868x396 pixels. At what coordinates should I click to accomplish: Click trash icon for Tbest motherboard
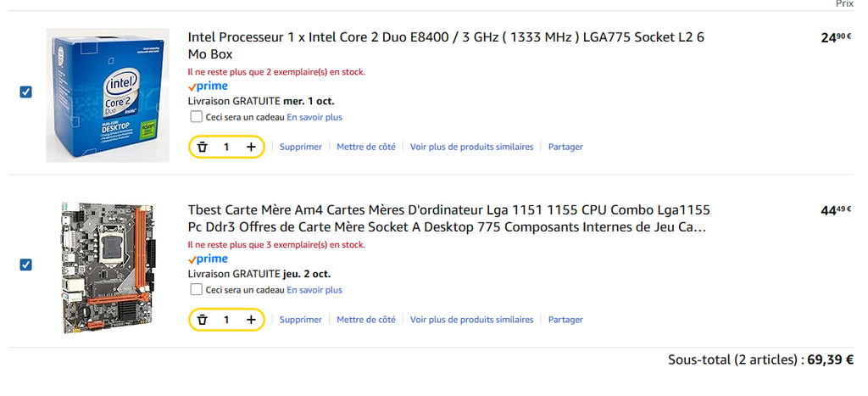coord(202,320)
